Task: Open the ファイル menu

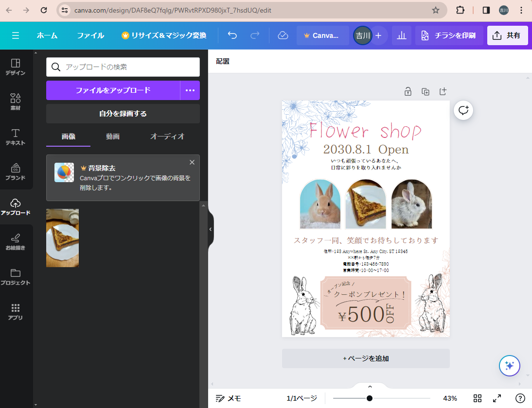Action: [x=90, y=35]
